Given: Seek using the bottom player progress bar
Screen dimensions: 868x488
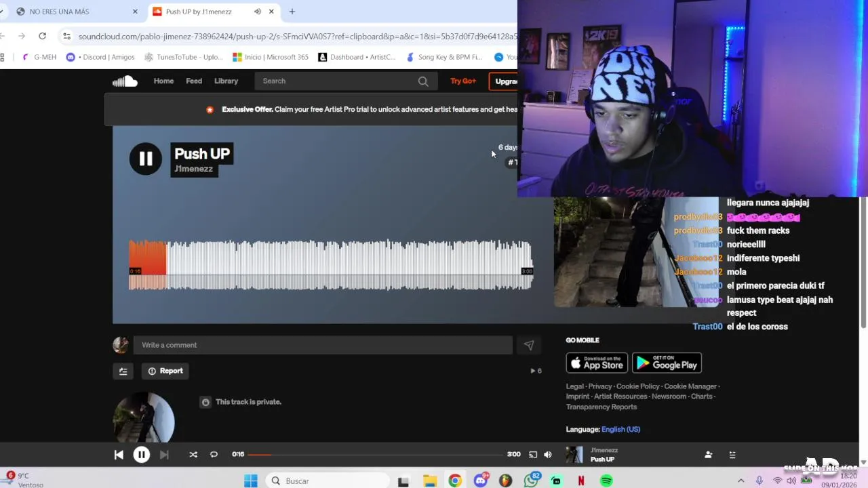Looking at the screenshot, I should coord(376,455).
